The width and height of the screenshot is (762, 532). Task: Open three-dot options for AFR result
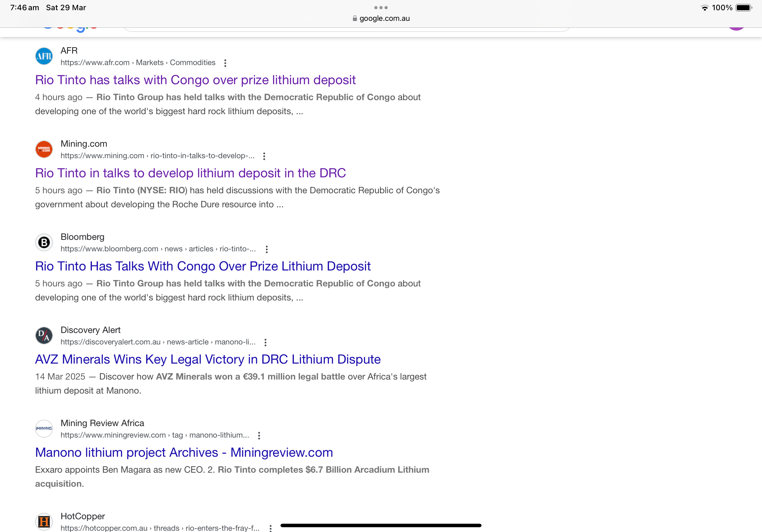point(225,63)
